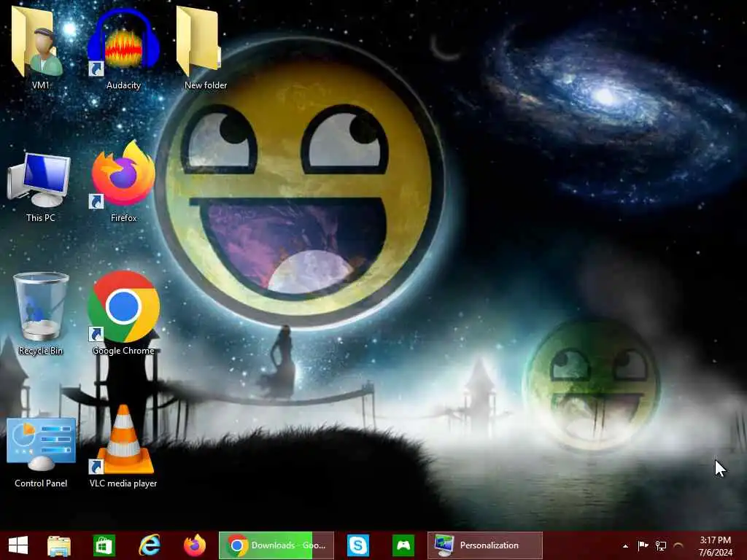Select the This PC desktop icon
The height and width of the screenshot is (560, 747).
39,179
